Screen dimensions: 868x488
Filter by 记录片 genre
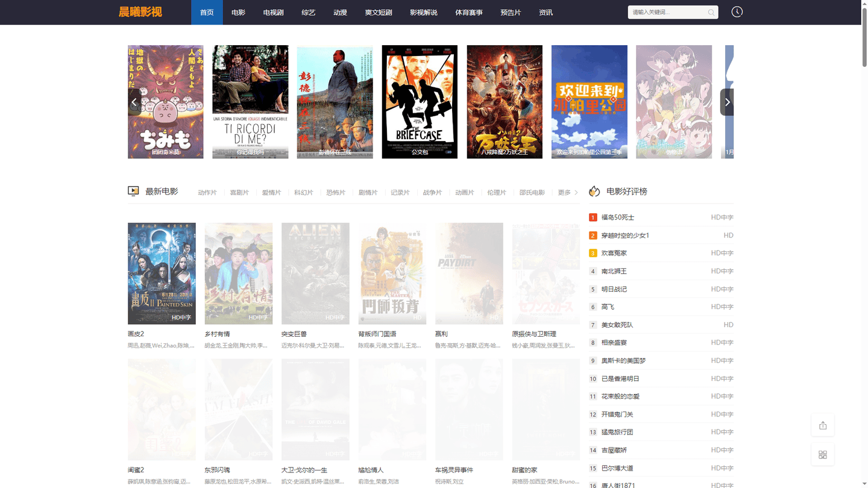[400, 193]
